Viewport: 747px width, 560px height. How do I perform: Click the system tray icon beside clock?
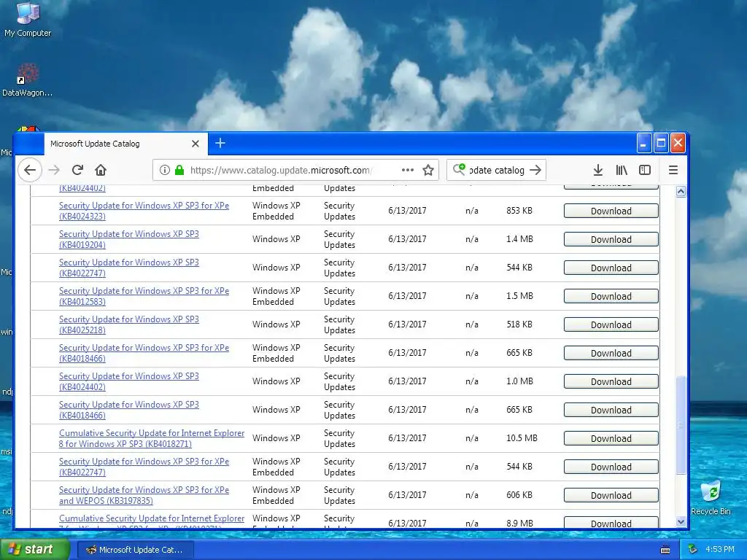tap(693, 550)
